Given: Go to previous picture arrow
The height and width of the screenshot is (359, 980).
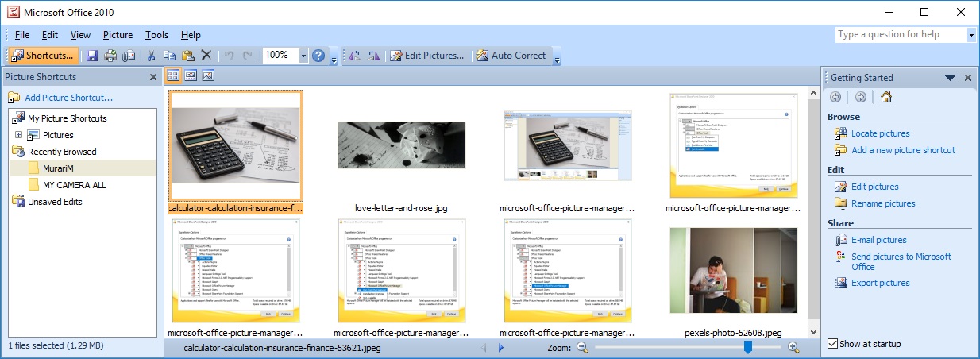Looking at the screenshot, I should (484, 348).
